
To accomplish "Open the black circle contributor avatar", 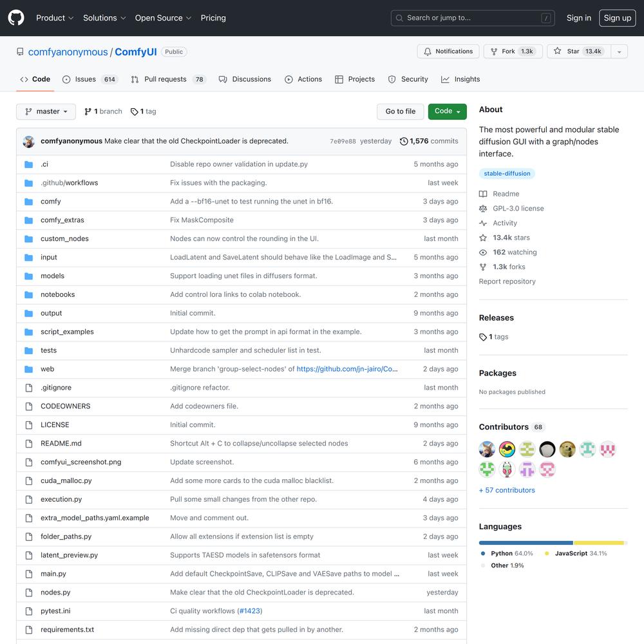I will tap(547, 450).
